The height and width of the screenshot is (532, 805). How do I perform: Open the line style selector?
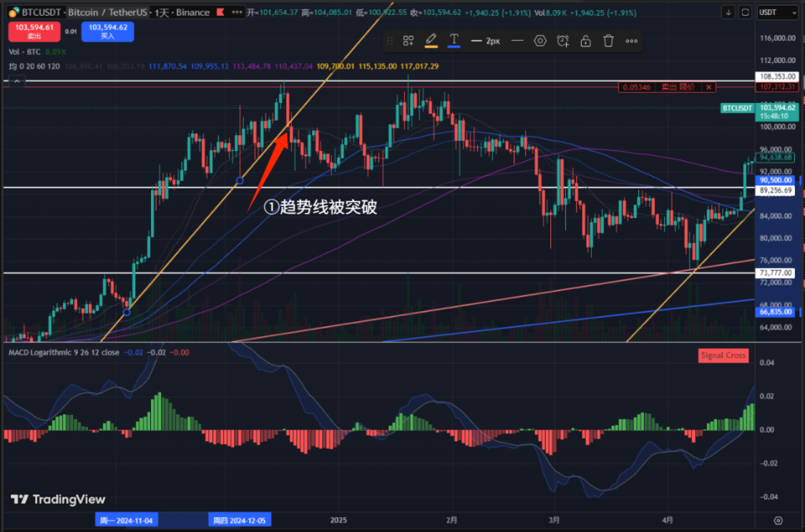click(516, 41)
